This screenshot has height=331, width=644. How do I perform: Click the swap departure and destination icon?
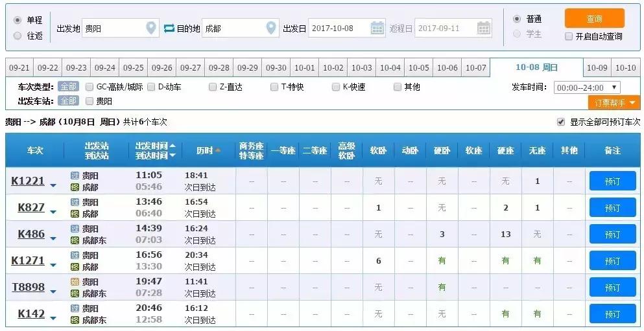click(169, 29)
